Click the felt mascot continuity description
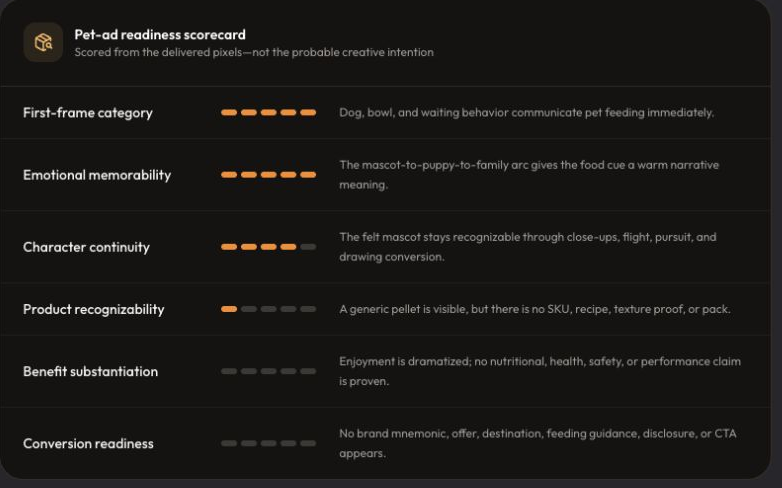Viewport: 782px width, 488px height. pos(528,246)
